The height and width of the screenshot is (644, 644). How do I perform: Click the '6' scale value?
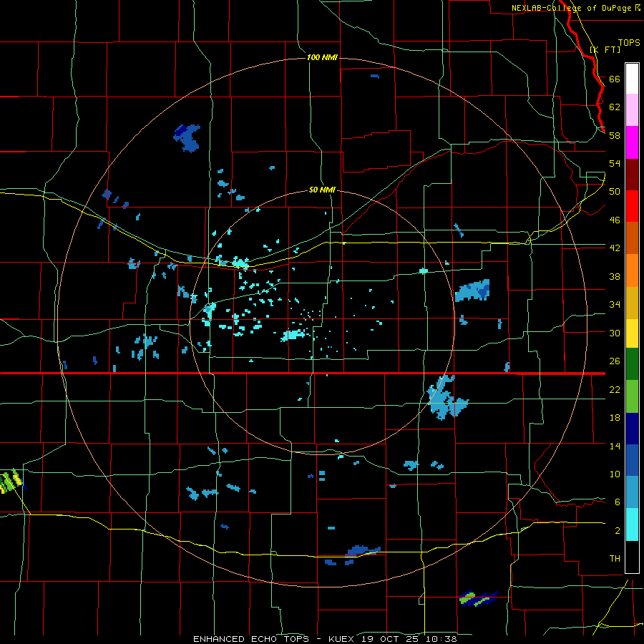618,502
